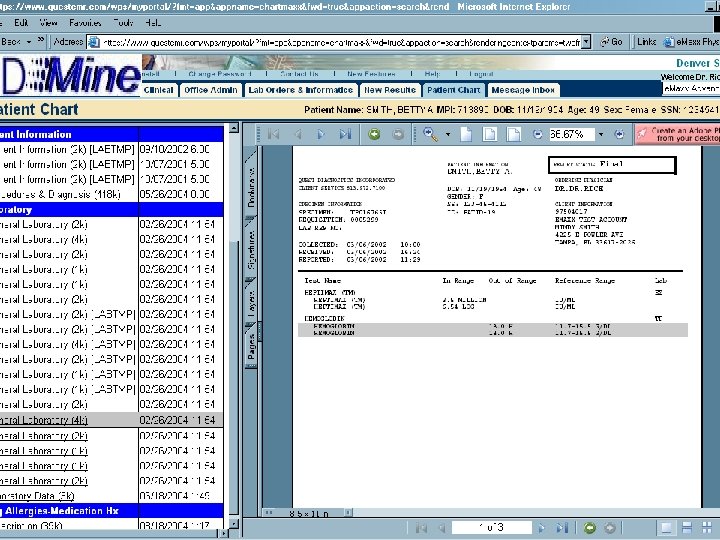Click zoom out minus button
Viewport: 720px width, 540px height.
coord(537,134)
